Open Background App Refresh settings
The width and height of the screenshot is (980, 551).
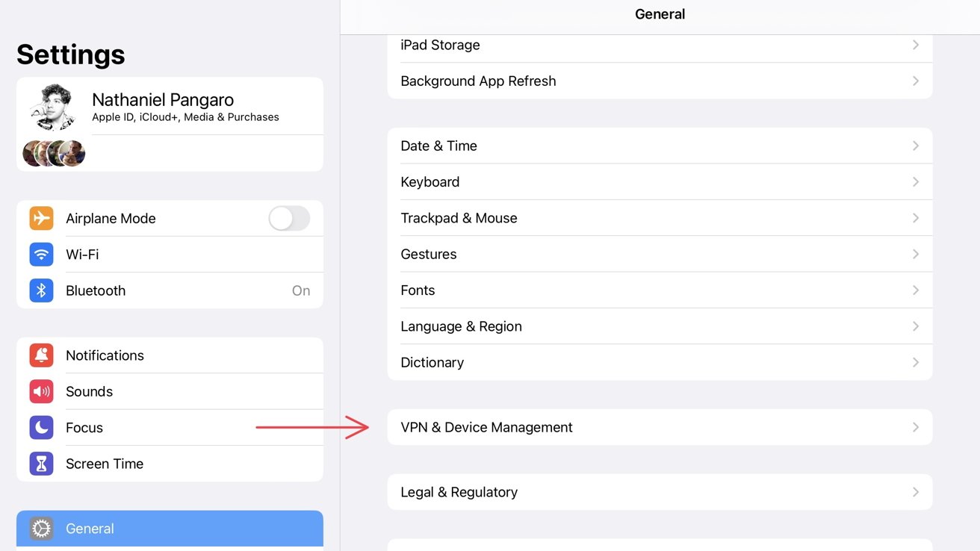tap(660, 81)
